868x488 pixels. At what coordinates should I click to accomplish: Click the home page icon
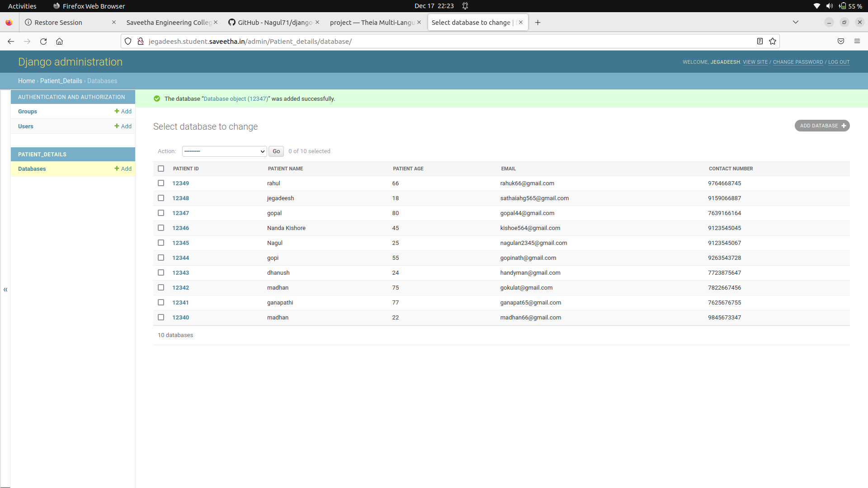[59, 42]
